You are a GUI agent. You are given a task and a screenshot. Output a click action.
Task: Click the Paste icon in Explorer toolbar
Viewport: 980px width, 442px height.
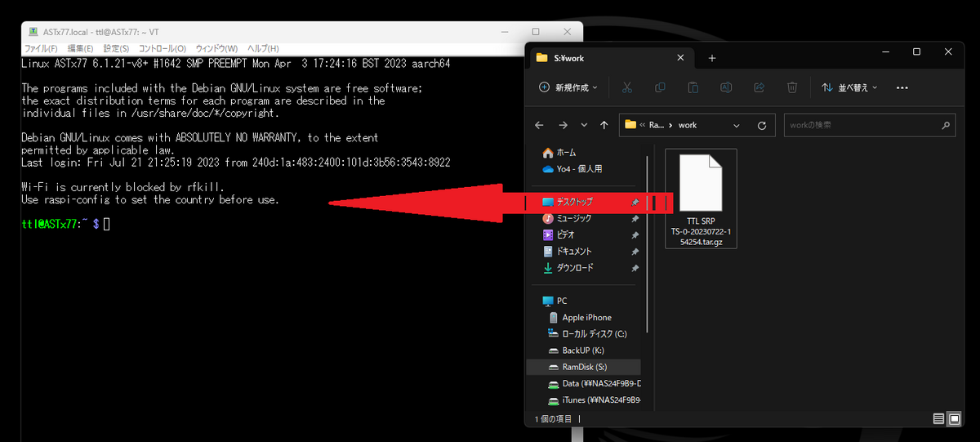coord(693,87)
